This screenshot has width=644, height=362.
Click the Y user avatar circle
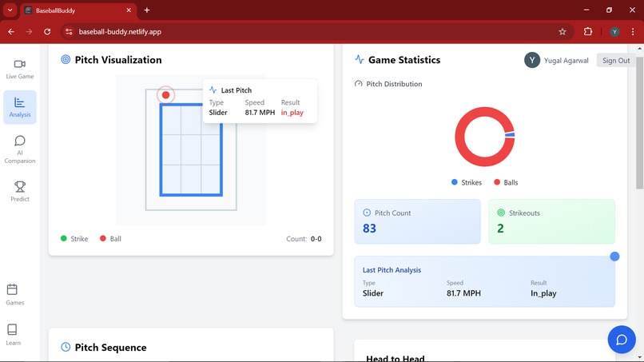532,61
